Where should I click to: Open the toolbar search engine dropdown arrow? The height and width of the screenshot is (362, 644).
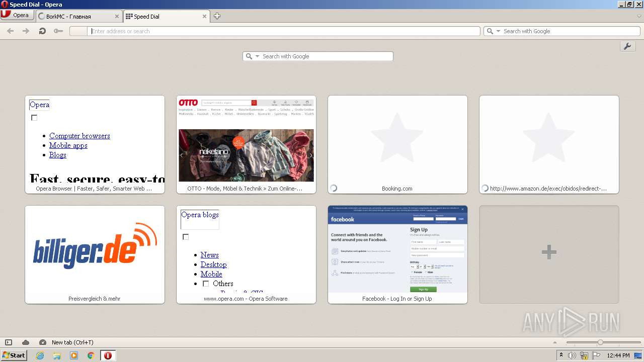[x=499, y=31]
